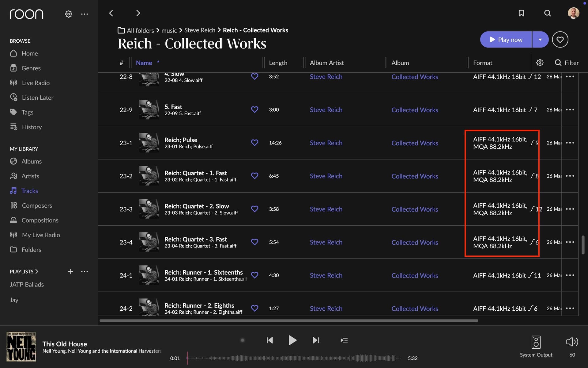Click the horizontal scrollbar under track list
Viewport: 588px width, 368px height.
(x=288, y=320)
